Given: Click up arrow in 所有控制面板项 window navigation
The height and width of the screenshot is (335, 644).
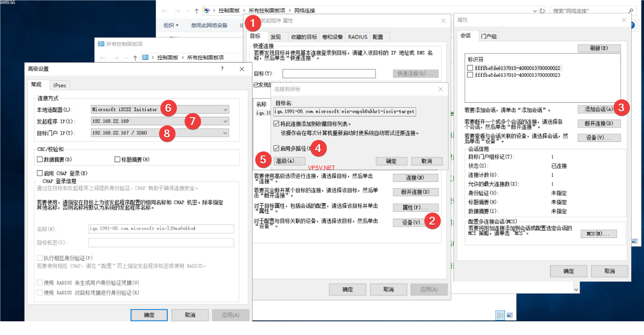Looking at the screenshot, I should (x=135, y=58).
